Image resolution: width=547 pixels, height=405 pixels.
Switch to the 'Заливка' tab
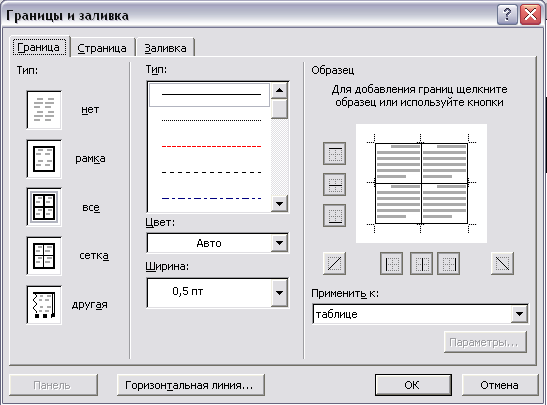[165, 48]
